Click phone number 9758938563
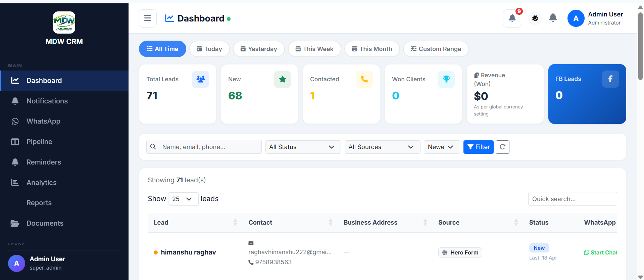This screenshot has width=644, height=280. click(273, 262)
